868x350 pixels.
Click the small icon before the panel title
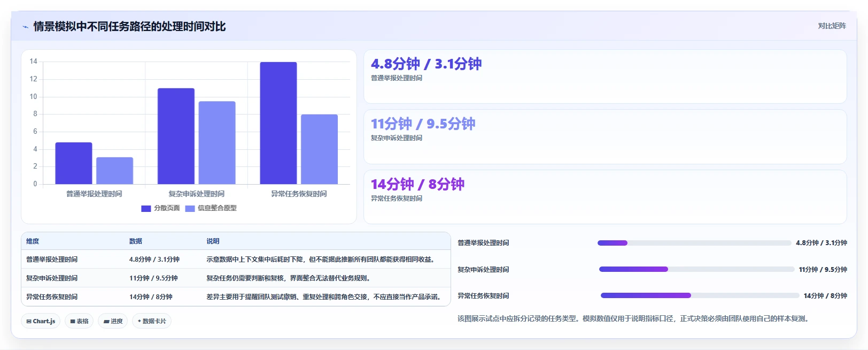[25, 27]
